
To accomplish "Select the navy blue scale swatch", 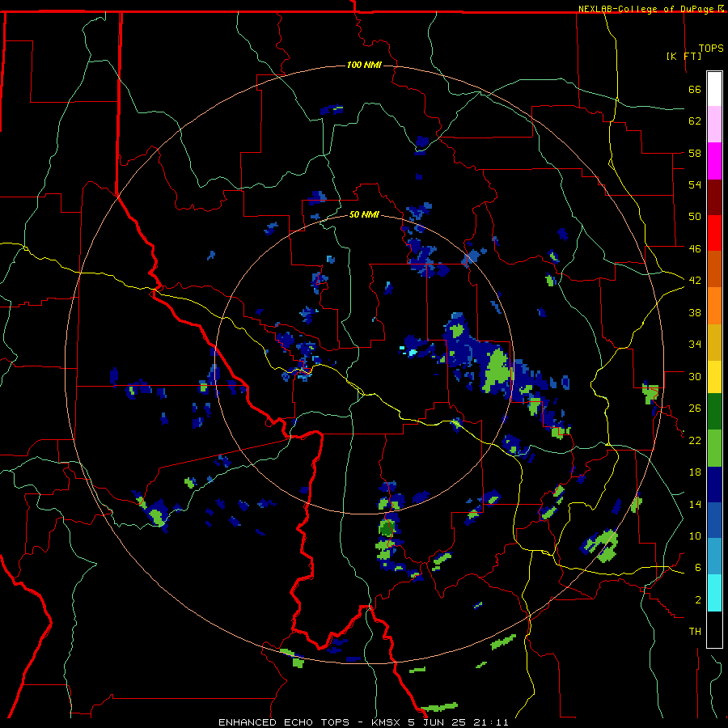I will pyautogui.click(x=714, y=485).
